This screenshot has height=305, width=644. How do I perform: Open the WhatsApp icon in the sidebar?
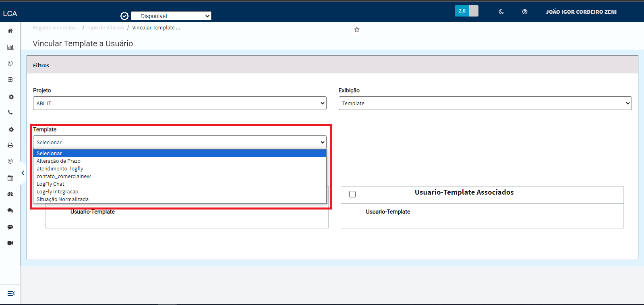10,63
